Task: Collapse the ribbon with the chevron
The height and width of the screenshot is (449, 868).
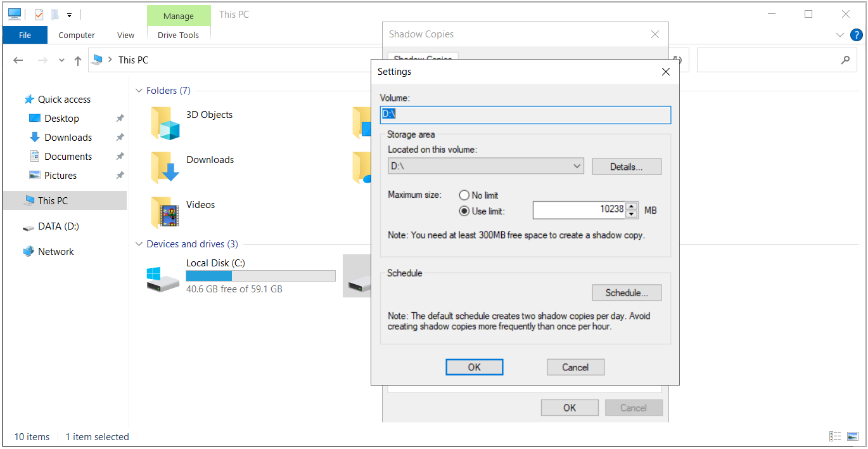Action: [x=840, y=36]
